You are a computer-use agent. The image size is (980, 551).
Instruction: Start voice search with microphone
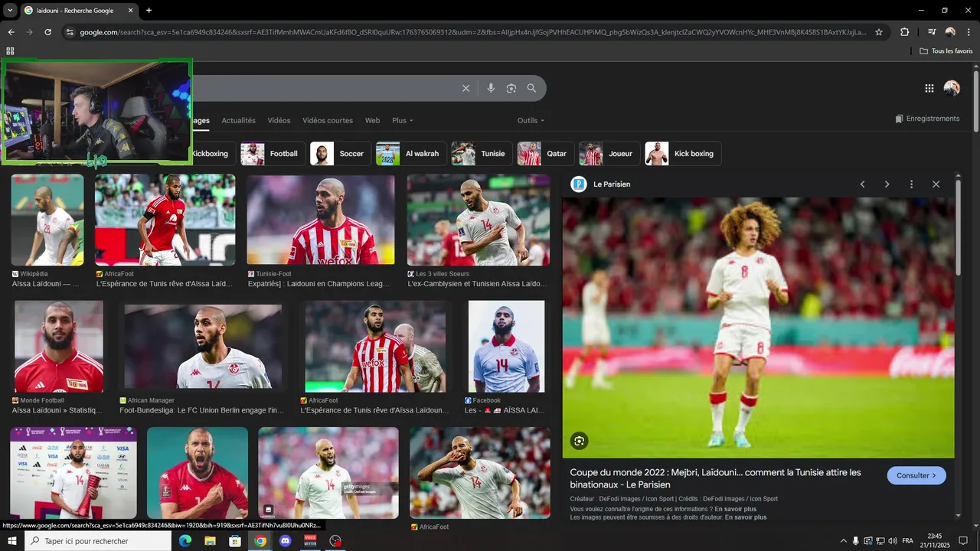click(x=491, y=88)
